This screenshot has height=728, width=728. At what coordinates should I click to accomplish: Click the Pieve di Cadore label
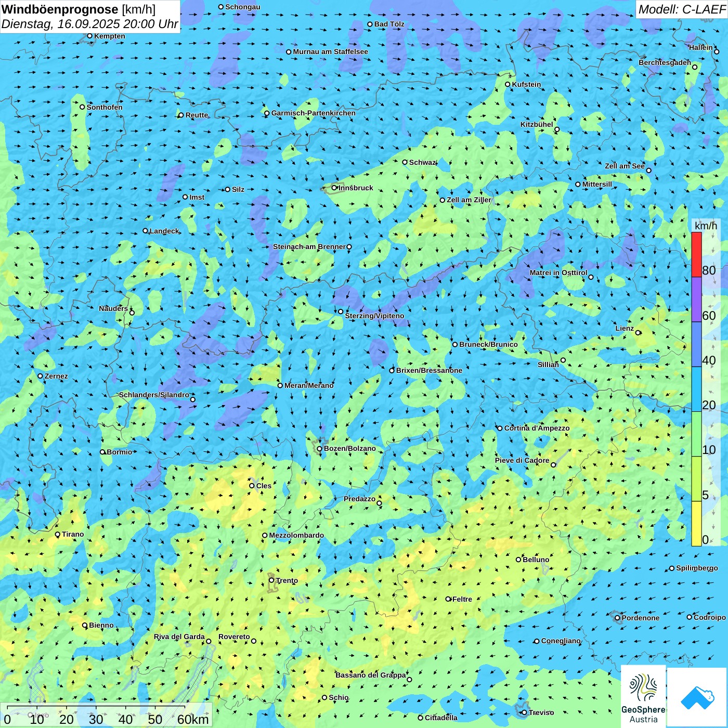(522, 460)
